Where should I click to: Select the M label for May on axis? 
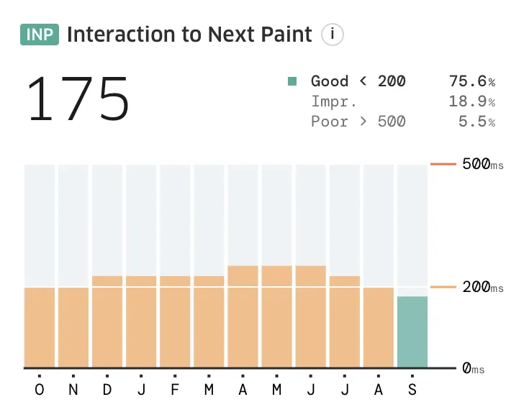click(277, 389)
